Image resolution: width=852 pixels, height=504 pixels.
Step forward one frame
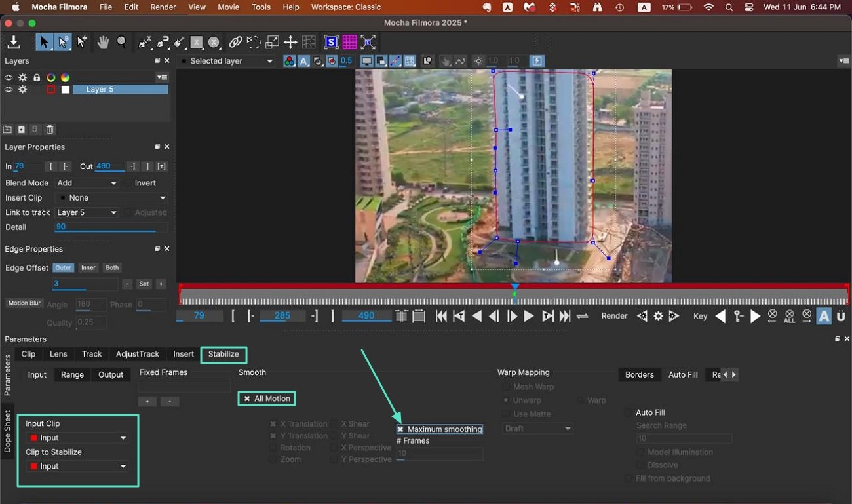click(512, 316)
